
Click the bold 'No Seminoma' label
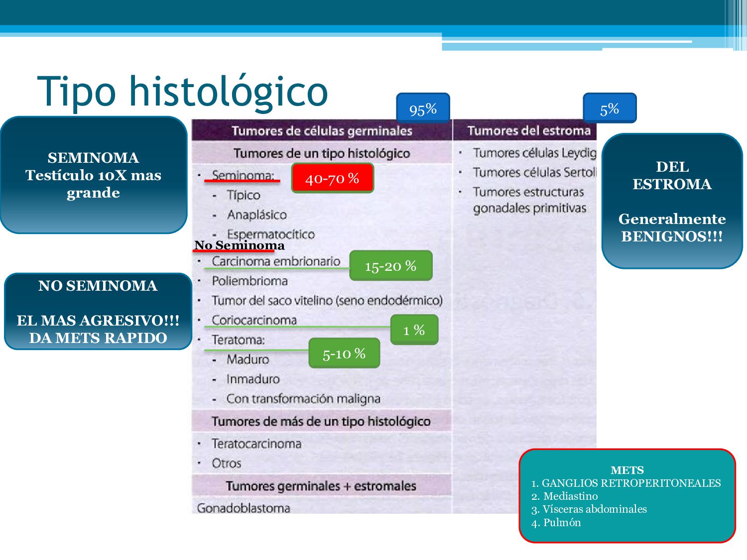tap(240, 245)
